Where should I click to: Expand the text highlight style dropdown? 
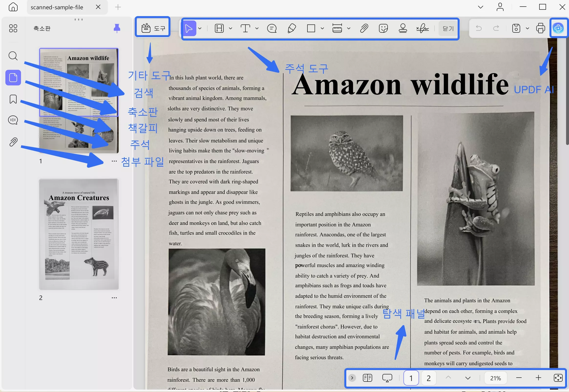(231, 29)
